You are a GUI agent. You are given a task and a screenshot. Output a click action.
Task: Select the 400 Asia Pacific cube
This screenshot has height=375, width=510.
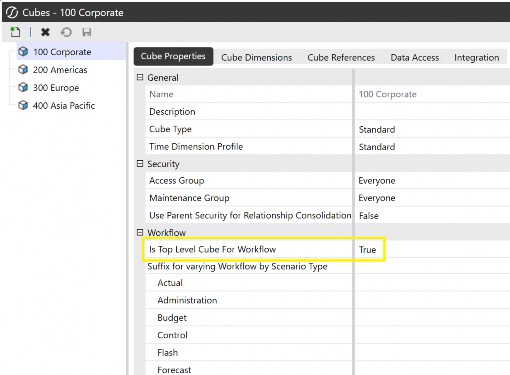(x=64, y=106)
